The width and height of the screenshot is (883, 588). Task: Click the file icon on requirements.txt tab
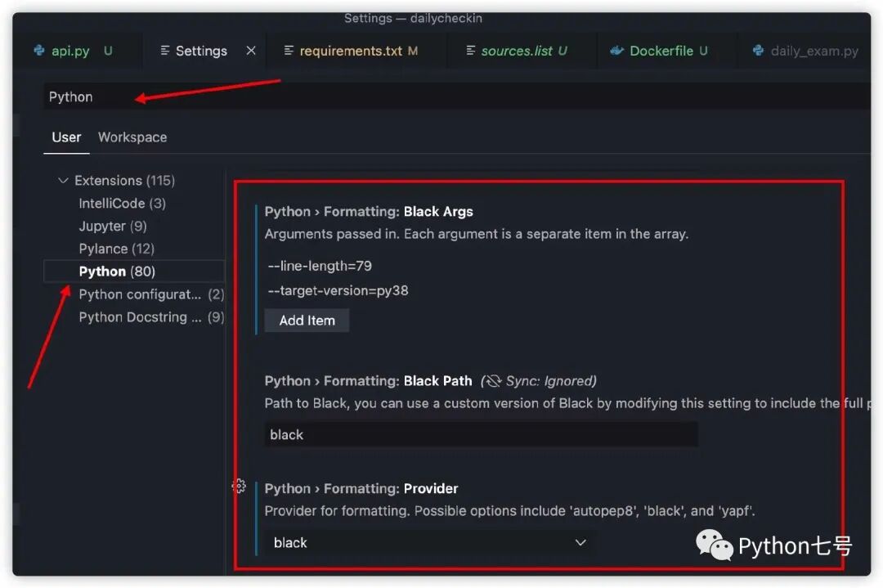click(x=289, y=51)
